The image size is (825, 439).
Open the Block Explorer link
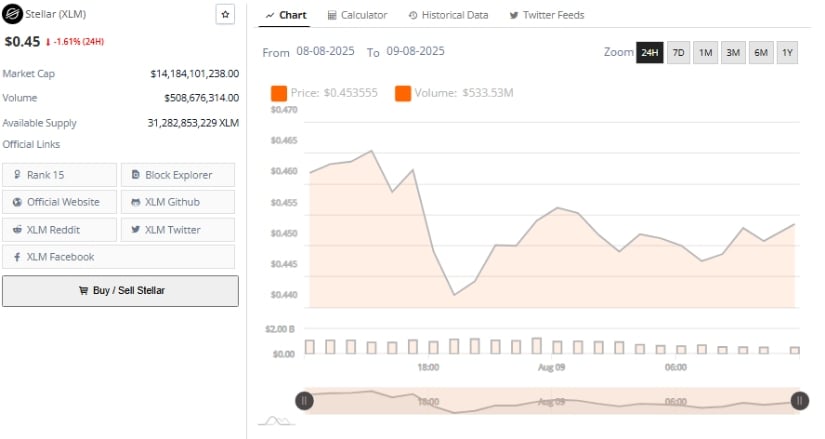(x=178, y=175)
